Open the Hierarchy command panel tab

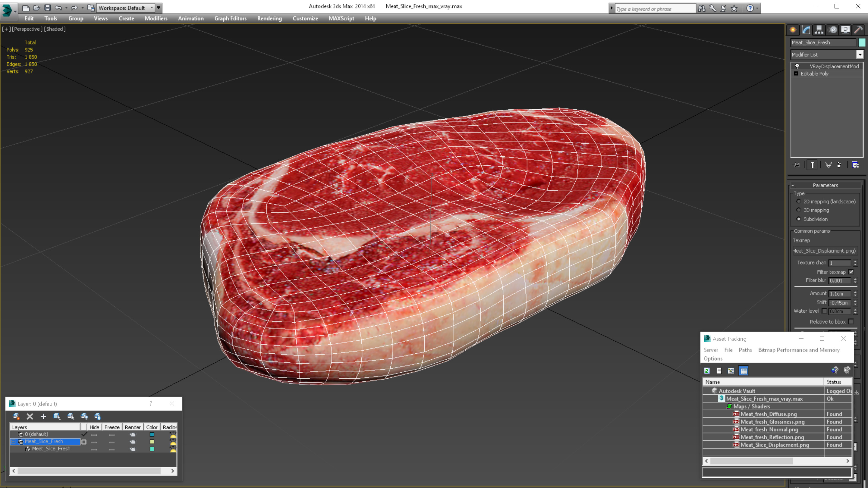point(819,30)
